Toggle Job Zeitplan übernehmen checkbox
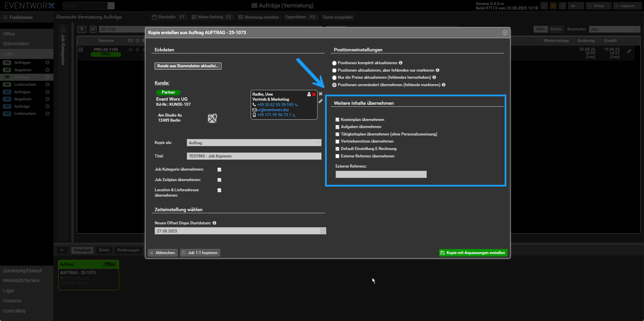The image size is (644, 321). click(x=219, y=180)
